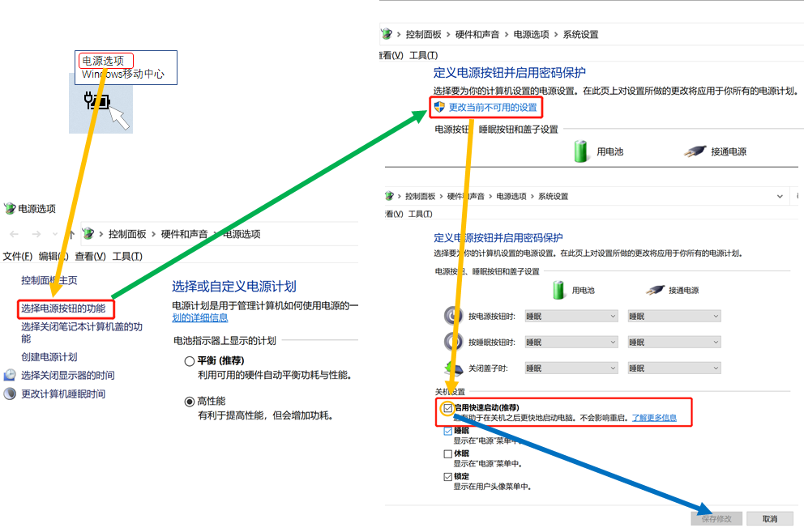Open the 选择关闭显示器的时间 link
This screenshot has width=804, height=532.
click(x=68, y=375)
